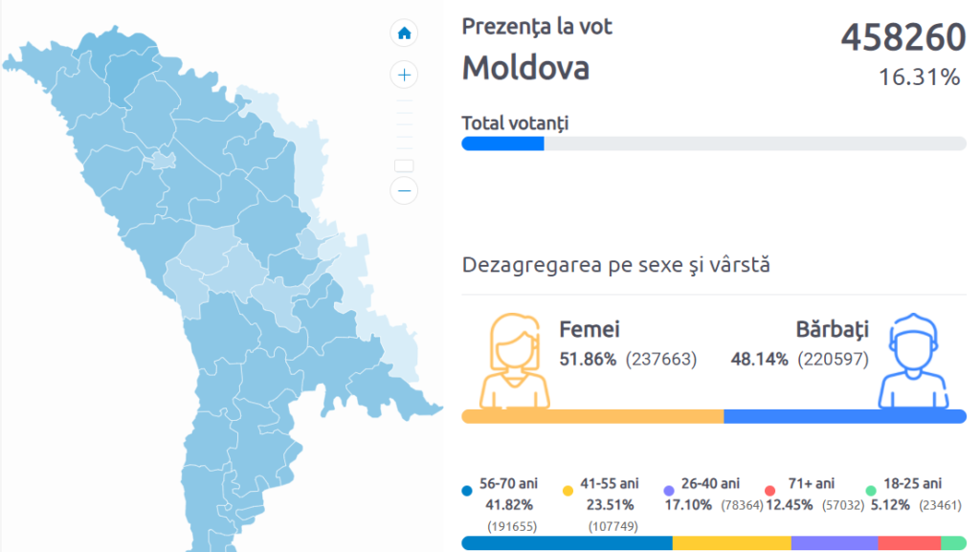
Task: Click the home icon to reset the map
Action: [404, 33]
